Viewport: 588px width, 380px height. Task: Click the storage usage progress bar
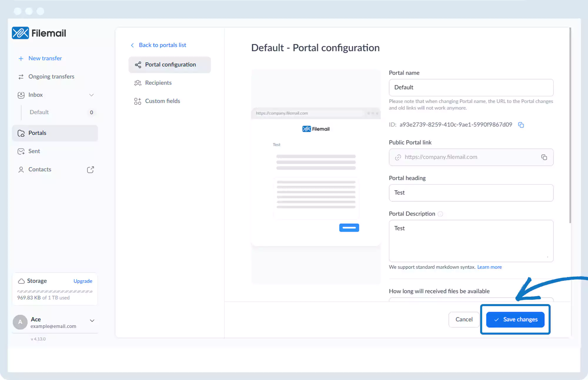[x=55, y=291]
